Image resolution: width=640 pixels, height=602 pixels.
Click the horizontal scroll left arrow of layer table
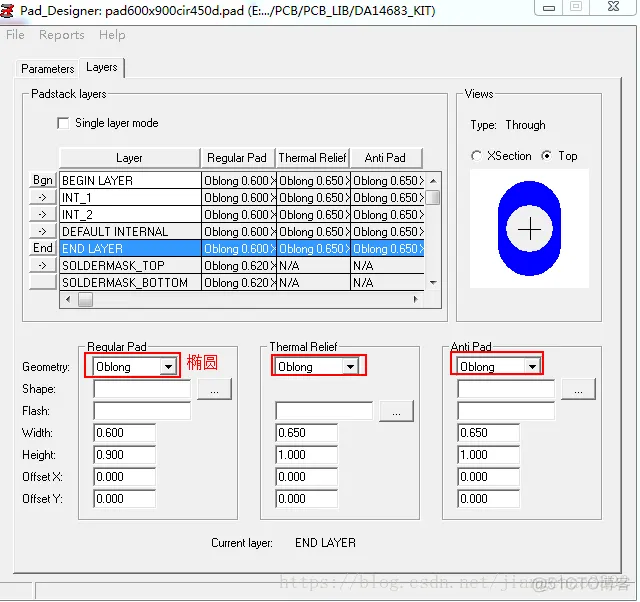(68, 299)
